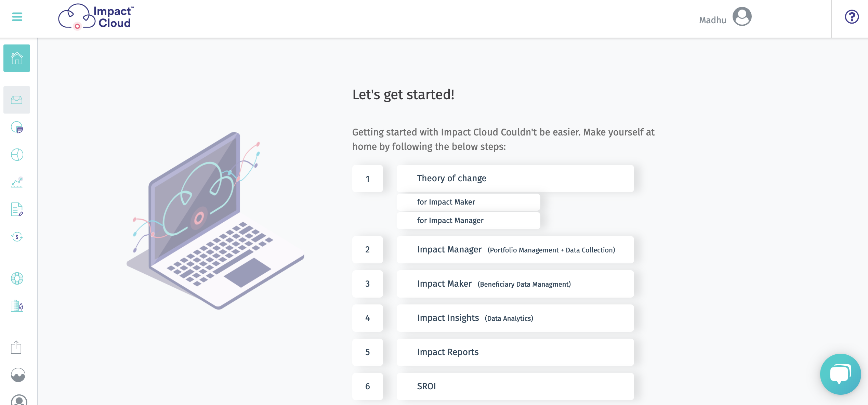Image resolution: width=868 pixels, height=405 pixels.
Task: Open the SROI step
Action: [x=515, y=387]
